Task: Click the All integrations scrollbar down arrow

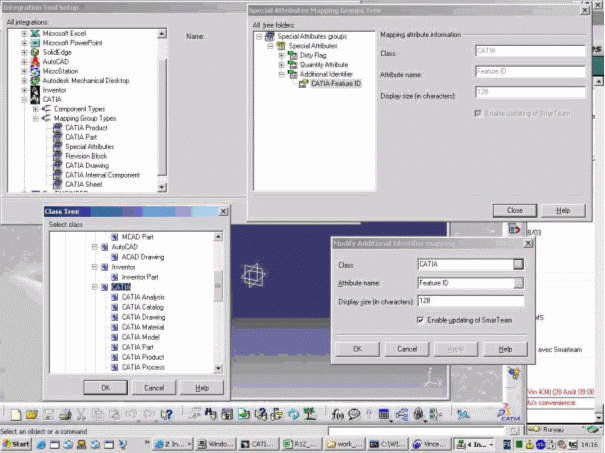Action: 162,188
